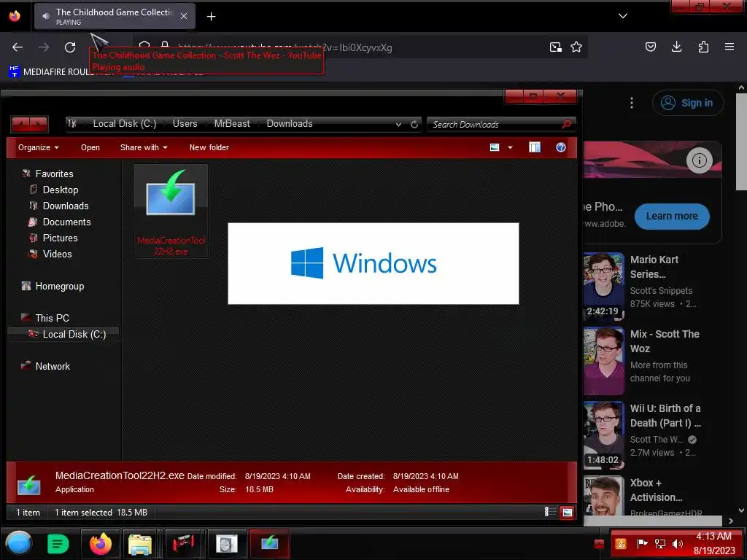Click the ad info circle icon
This screenshot has width=747, height=560.
(700, 160)
